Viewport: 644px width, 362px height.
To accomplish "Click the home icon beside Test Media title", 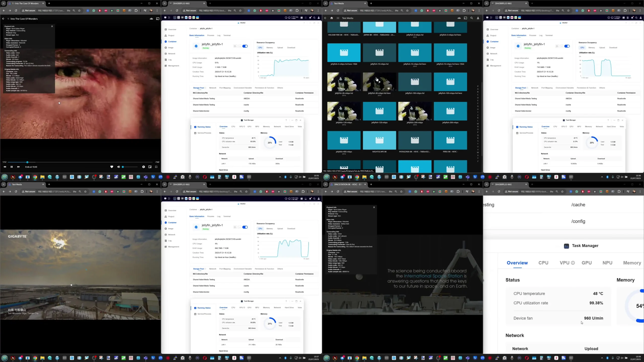I will (x=332, y=18).
